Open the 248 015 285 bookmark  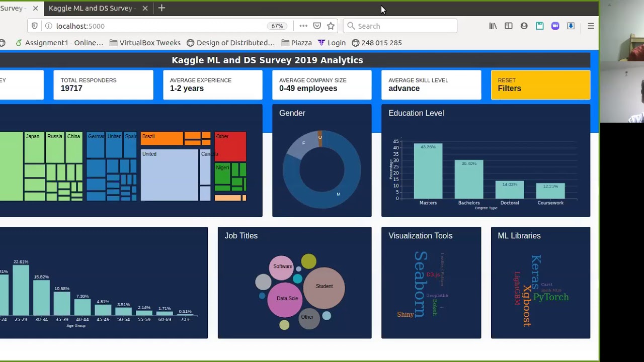[x=376, y=43]
